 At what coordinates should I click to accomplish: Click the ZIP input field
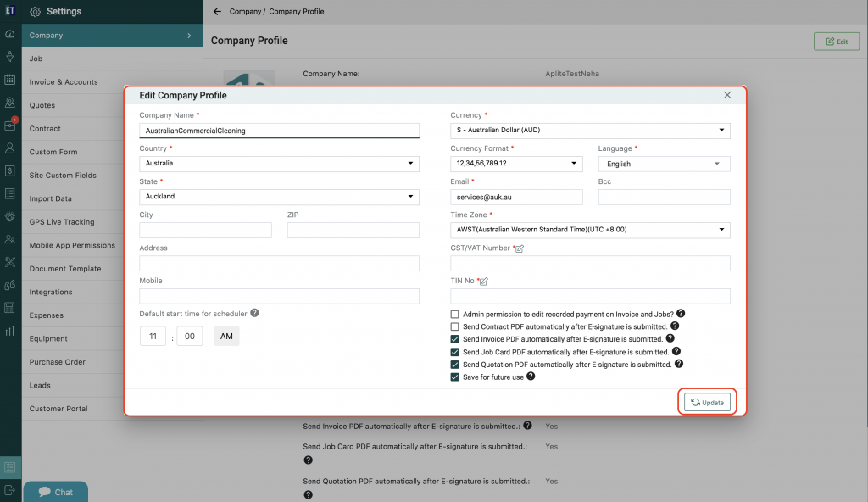point(353,231)
